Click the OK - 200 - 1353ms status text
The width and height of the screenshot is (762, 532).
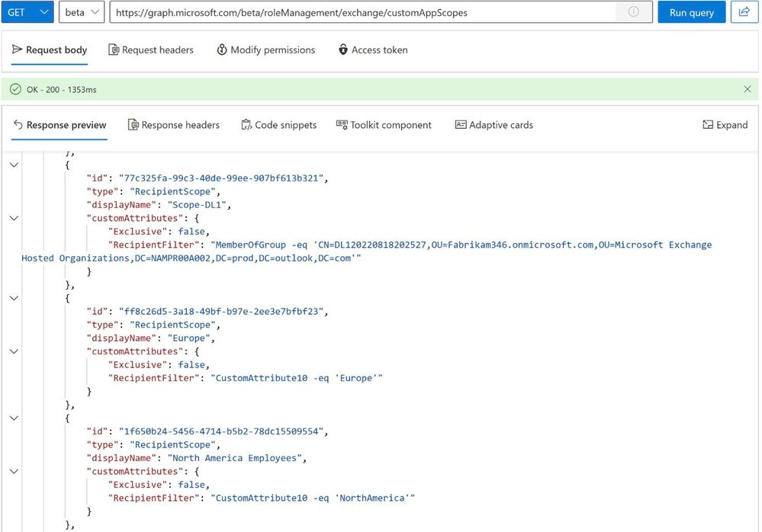pyautogui.click(x=62, y=89)
